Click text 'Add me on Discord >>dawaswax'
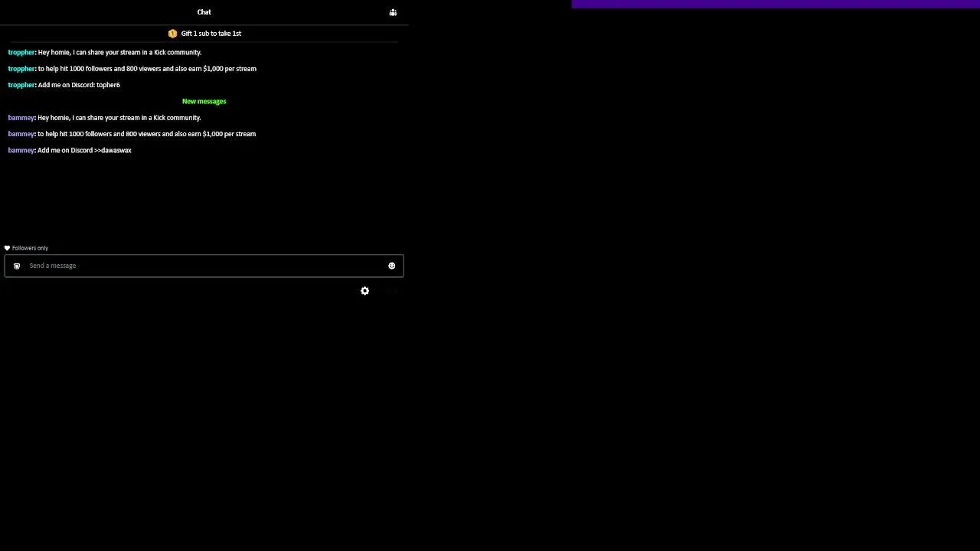The image size is (980, 551). coord(84,150)
